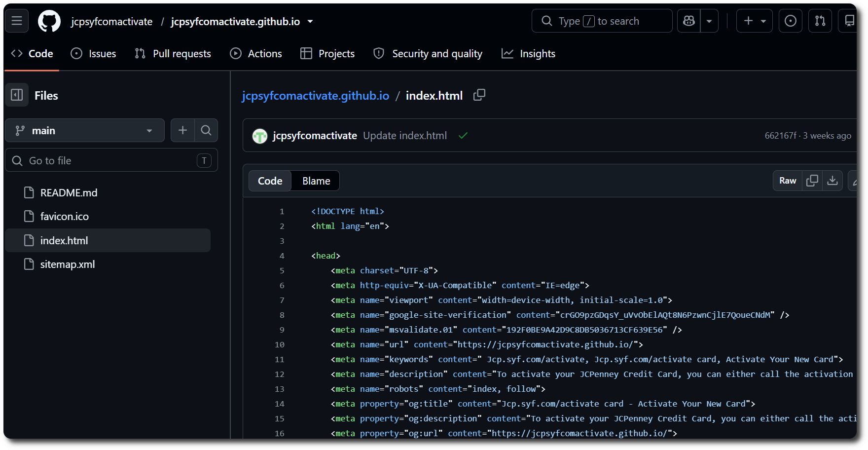Open jcpsyfcomactivate commit author avatar
868x450 pixels.
(x=260, y=136)
